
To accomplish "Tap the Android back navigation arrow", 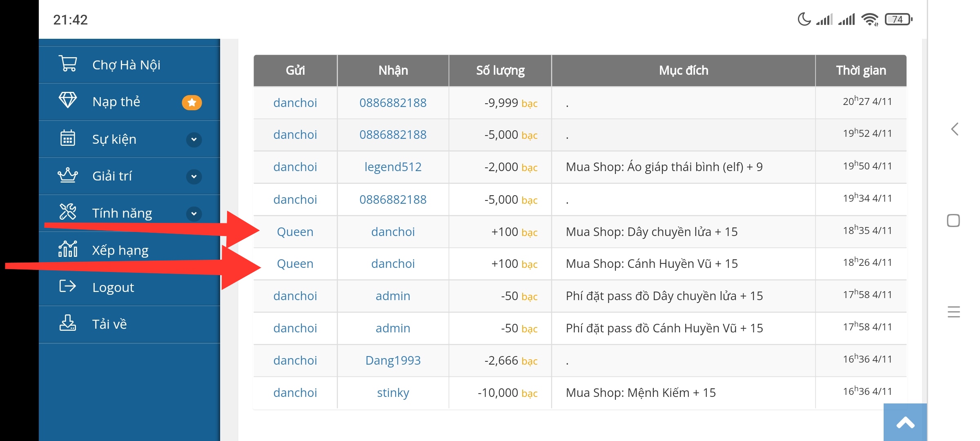I will click(955, 129).
